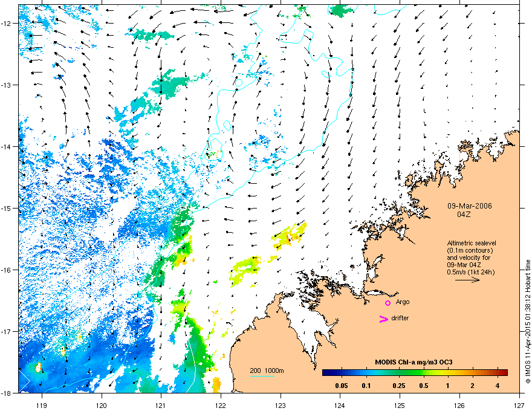
Task: Click the latitude axis label '-14'
Action: click(x=7, y=146)
